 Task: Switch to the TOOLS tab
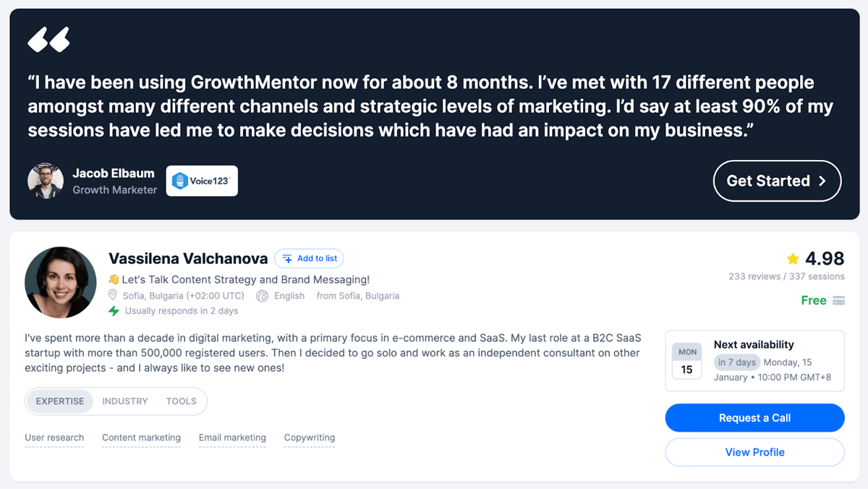(x=182, y=401)
